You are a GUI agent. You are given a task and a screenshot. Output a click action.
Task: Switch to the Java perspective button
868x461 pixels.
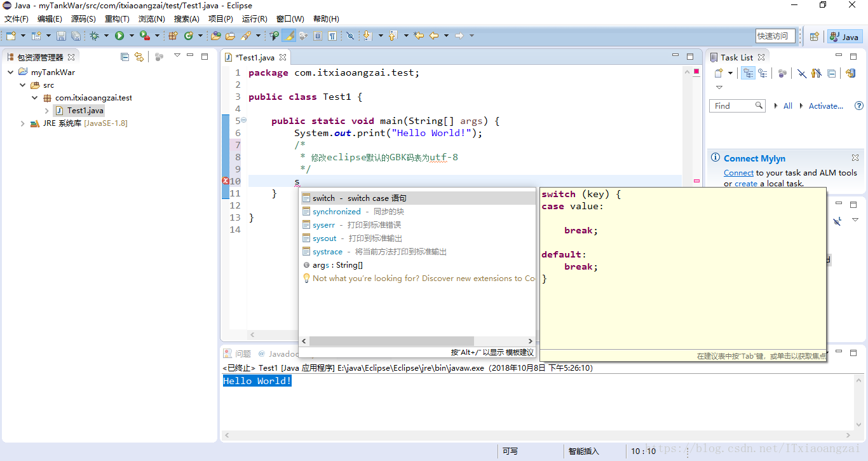[x=844, y=37]
